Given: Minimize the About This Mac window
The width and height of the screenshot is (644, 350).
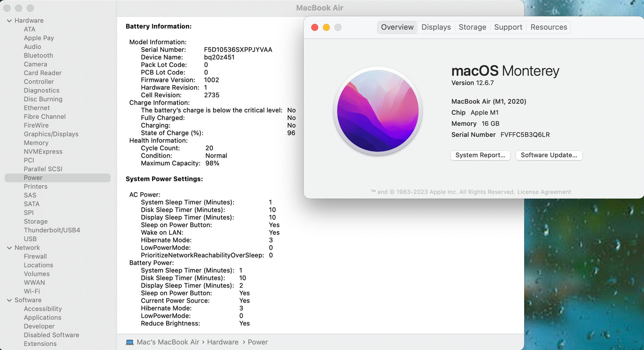Looking at the screenshot, I should pyautogui.click(x=326, y=28).
